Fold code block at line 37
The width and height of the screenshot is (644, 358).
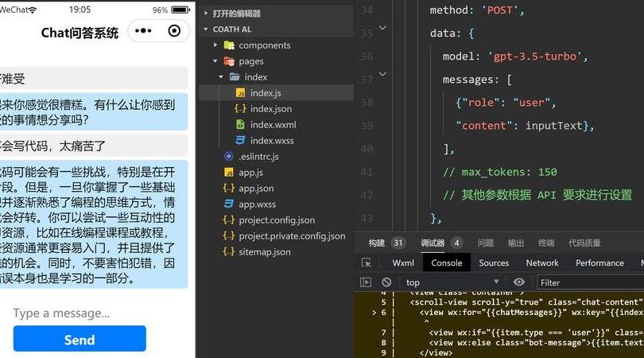pyautogui.click(x=382, y=74)
